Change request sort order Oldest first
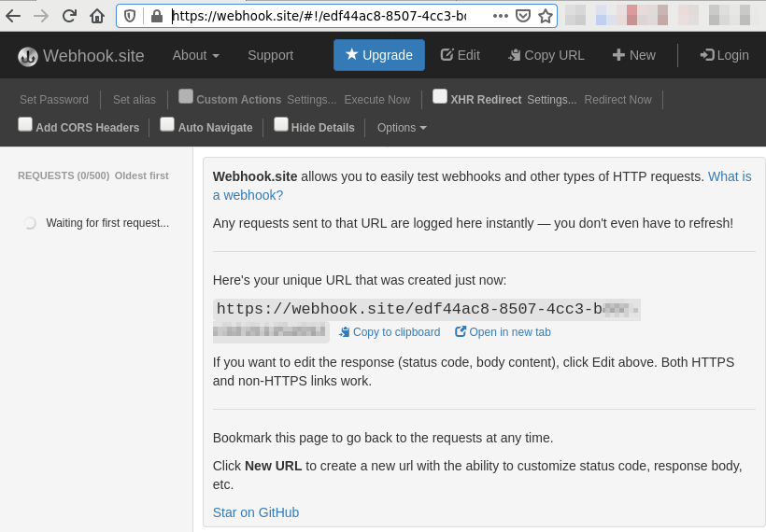Screen dimensions: 766x532 (x=142, y=175)
